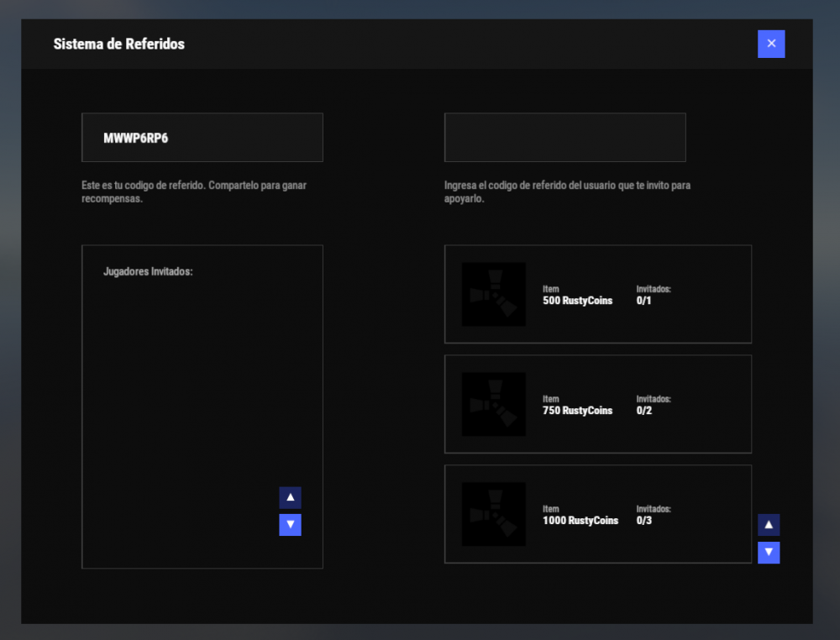Click the Rust icon for 750 RustyCoins

pyautogui.click(x=493, y=404)
